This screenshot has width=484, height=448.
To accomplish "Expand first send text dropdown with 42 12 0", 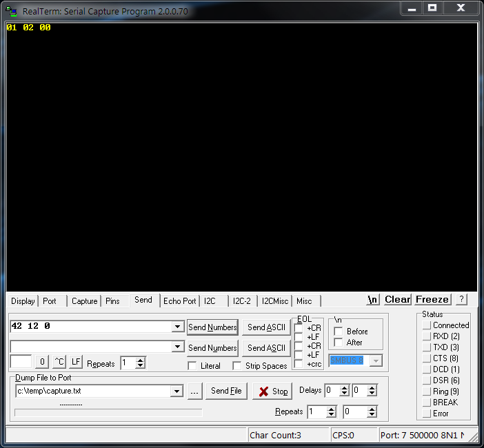I will click(177, 327).
